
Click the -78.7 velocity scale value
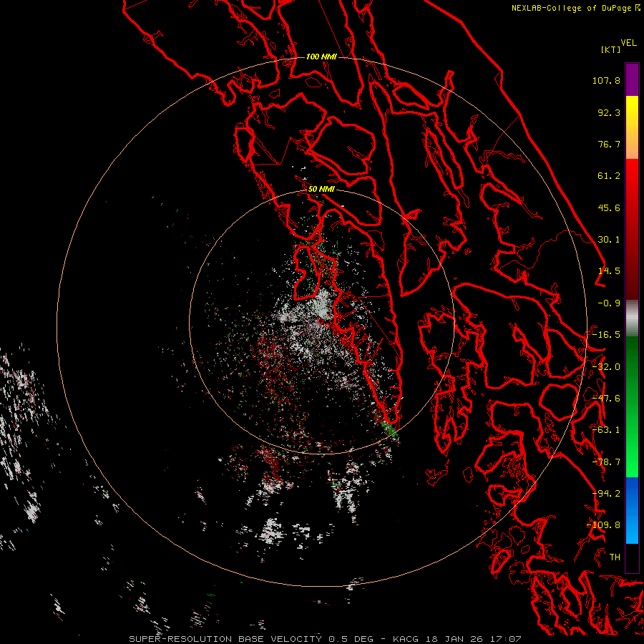point(606,462)
